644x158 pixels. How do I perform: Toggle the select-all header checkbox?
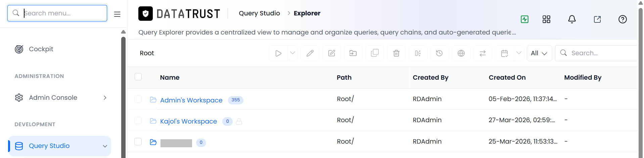tap(138, 77)
